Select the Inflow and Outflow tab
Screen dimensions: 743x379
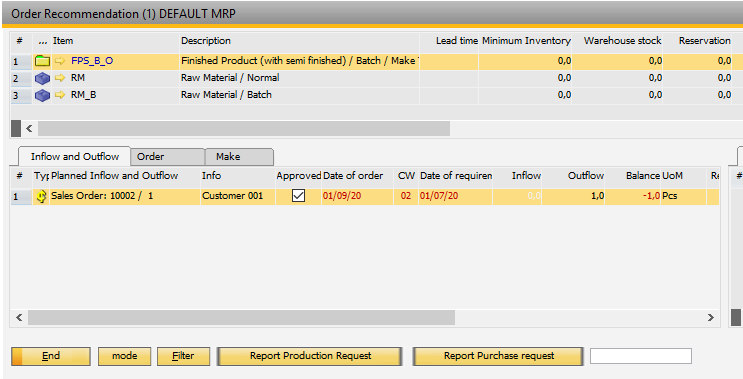point(74,156)
